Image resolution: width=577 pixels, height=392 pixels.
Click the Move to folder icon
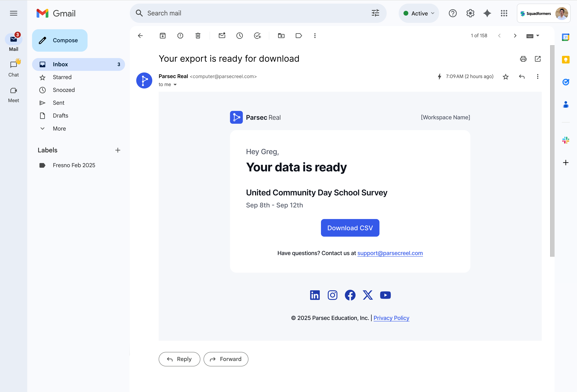(x=281, y=36)
